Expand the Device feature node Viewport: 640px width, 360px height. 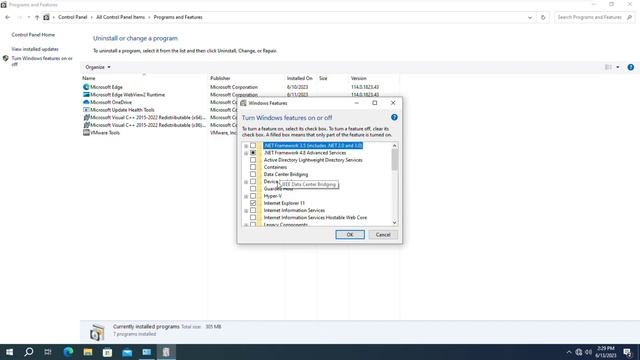click(246, 182)
